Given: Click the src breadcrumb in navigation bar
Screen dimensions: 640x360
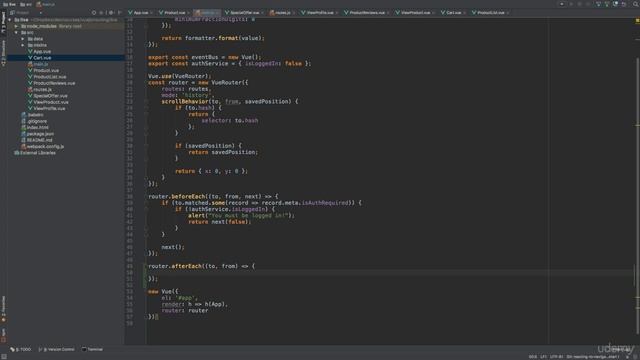Looking at the screenshot, I should click(x=26, y=4).
